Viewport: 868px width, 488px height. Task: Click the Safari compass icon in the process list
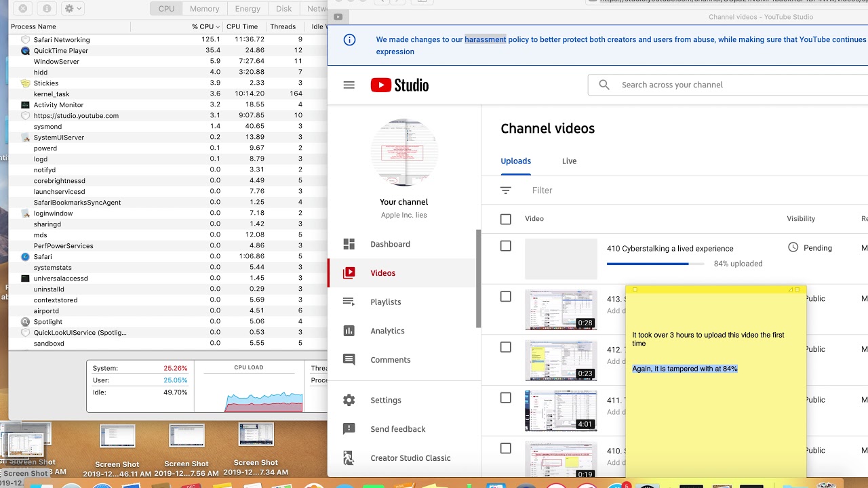(26, 257)
